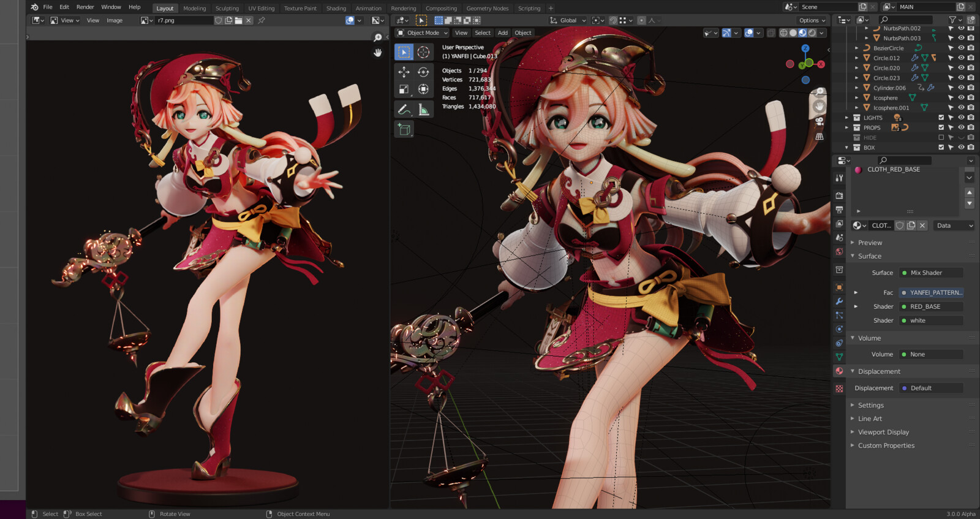The height and width of the screenshot is (519, 980).
Task: Open the Texture properties checker tab
Action: pos(839,388)
